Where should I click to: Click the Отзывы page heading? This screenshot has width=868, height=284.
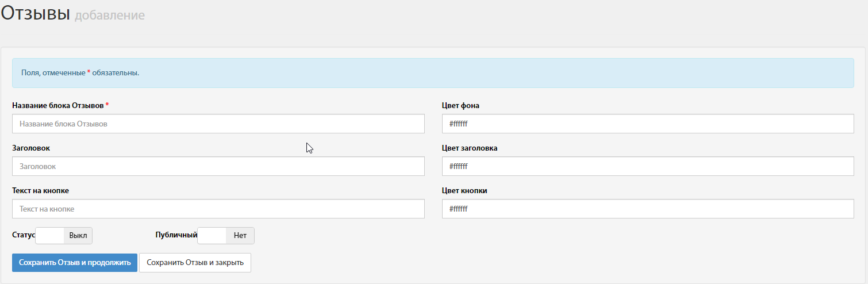[x=36, y=14]
